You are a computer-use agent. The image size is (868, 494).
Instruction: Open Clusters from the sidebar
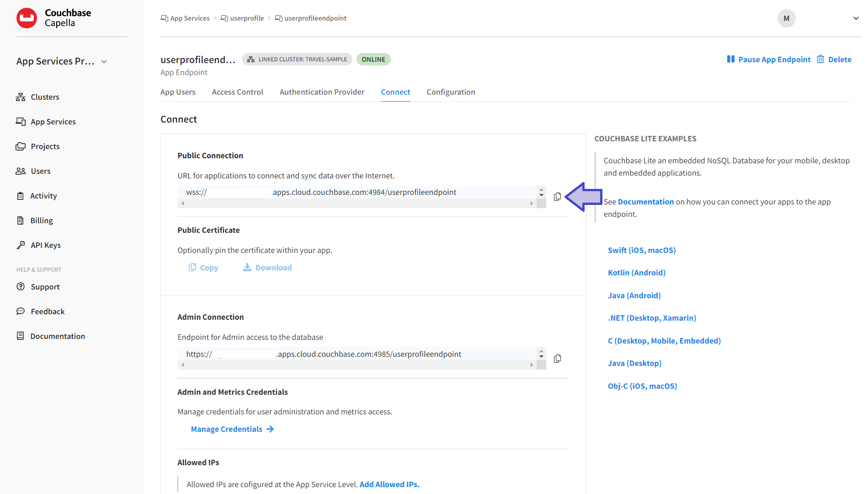tap(45, 97)
